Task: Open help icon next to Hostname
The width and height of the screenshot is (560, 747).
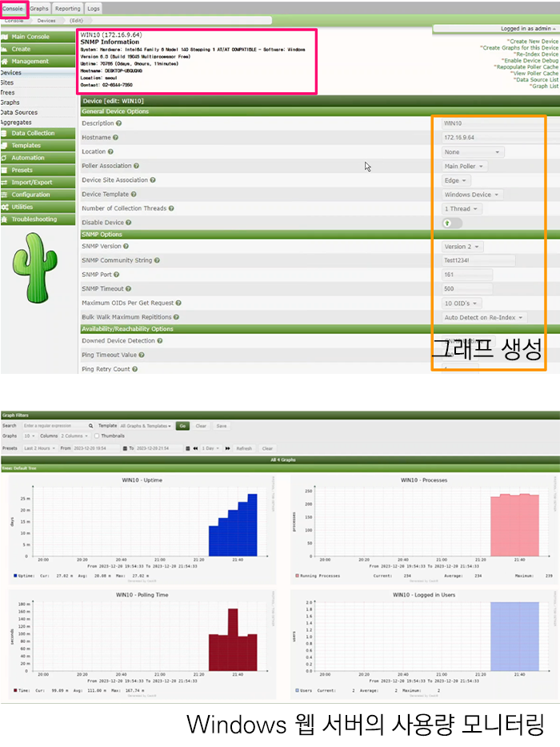Action: (115, 138)
